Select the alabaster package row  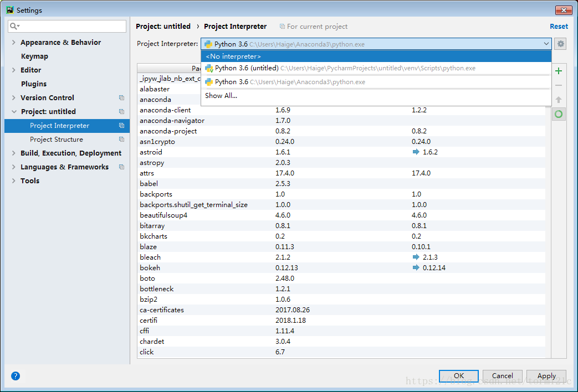tap(170, 89)
